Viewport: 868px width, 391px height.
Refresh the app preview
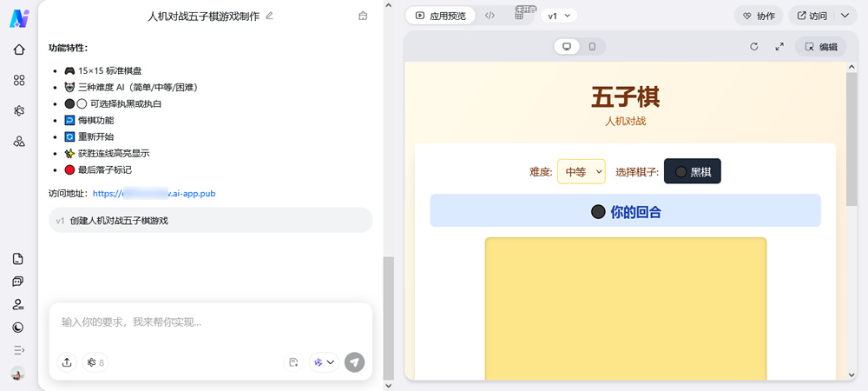pyautogui.click(x=753, y=47)
